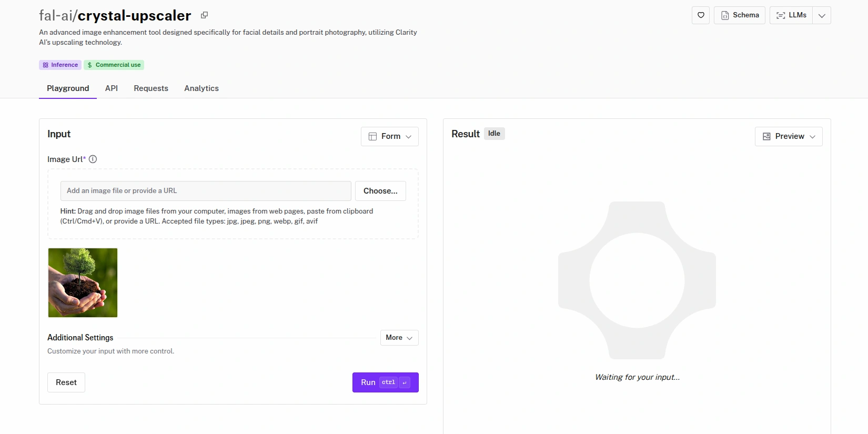The image size is (868, 434).
Task: Click the LLMs button
Action: coord(791,15)
